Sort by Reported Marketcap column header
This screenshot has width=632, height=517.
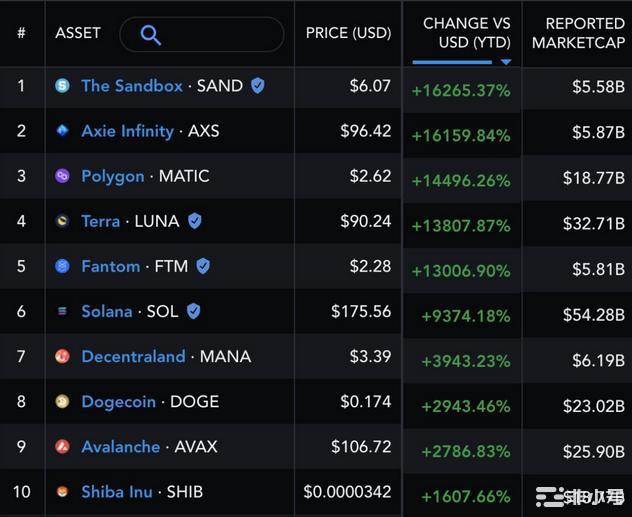click(x=578, y=32)
